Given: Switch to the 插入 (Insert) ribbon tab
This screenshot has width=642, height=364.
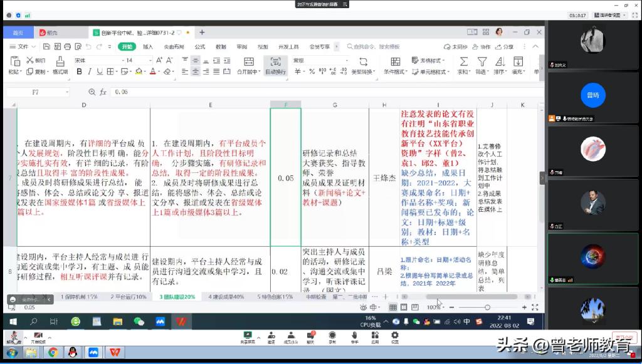Looking at the screenshot, I should (148, 46).
